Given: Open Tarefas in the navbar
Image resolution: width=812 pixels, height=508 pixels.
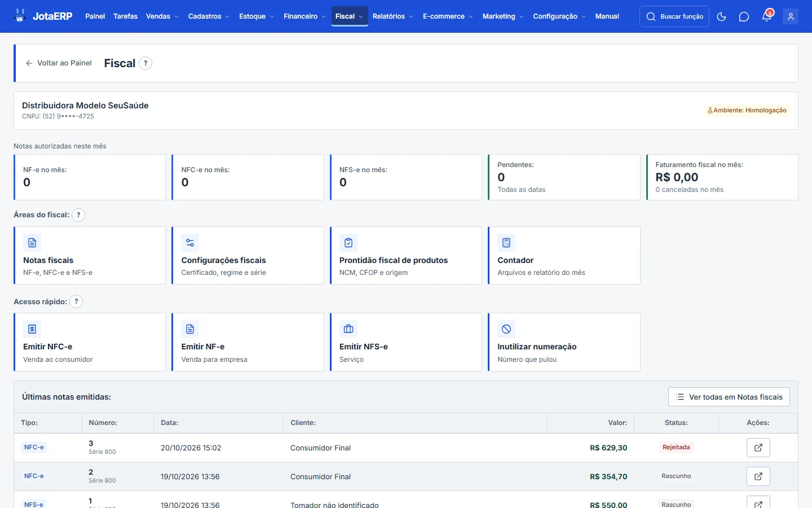Looking at the screenshot, I should 125,16.
